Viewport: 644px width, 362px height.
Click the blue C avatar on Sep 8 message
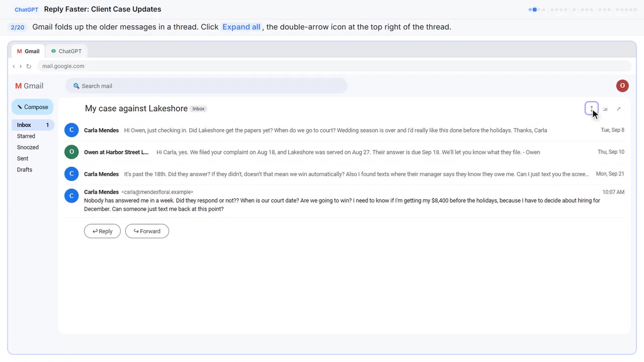[x=71, y=130]
